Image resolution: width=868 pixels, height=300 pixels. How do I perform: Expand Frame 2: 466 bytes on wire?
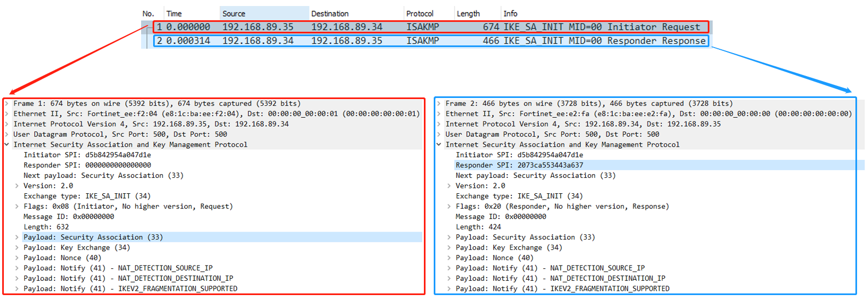click(x=439, y=103)
